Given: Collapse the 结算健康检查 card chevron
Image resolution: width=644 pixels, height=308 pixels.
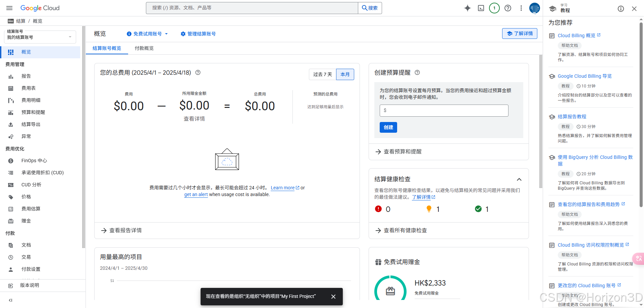Looking at the screenshot, I should 519,179.
